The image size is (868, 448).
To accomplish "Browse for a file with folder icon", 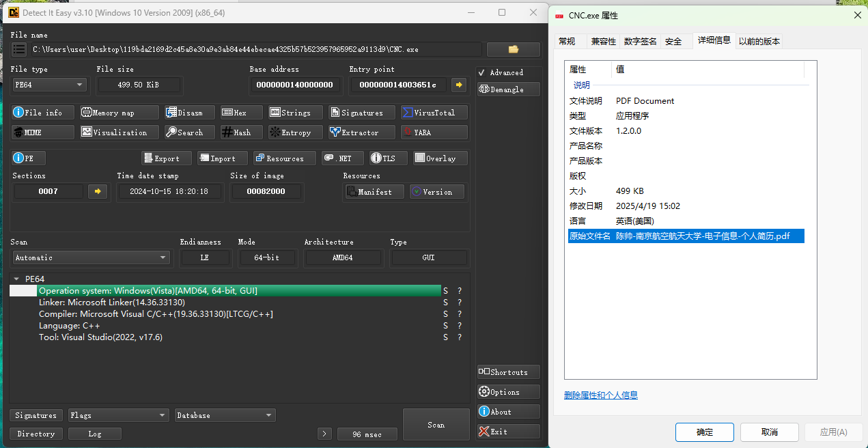I will (514, 49).
